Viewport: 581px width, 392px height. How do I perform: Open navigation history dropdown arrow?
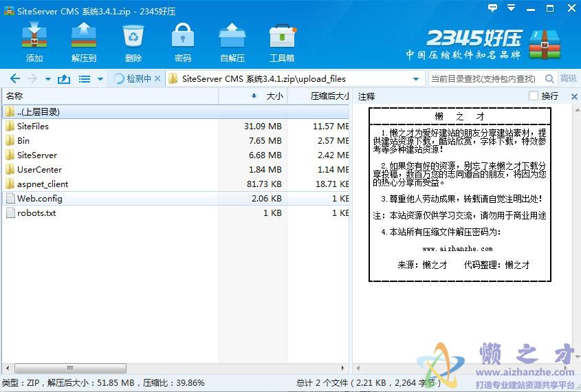pos(48,79)
